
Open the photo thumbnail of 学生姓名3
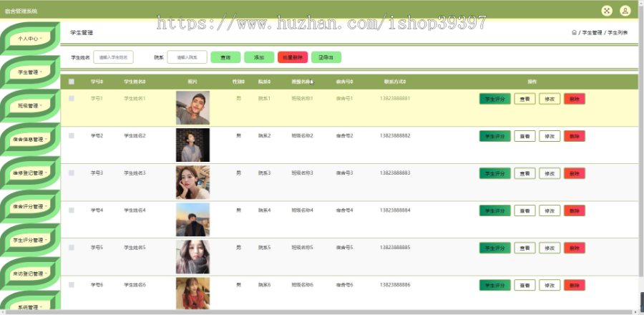click(x=192, y=183)
